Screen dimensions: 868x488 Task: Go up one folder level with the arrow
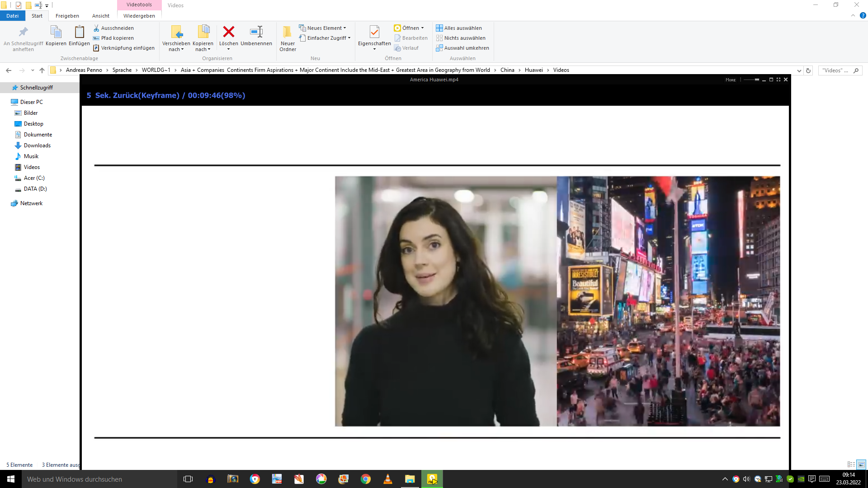pyautogui.click(x=42, y=70)
